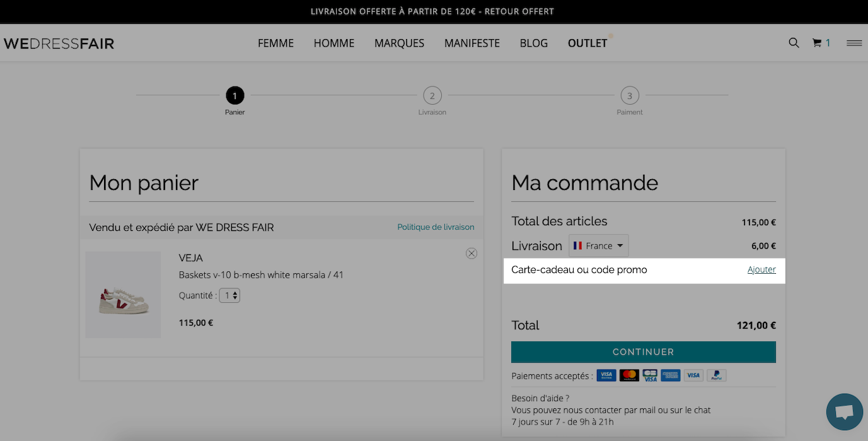Open the FEMME menu
The height and width of the screenshot is (441, 868).
tap(275, 44)
